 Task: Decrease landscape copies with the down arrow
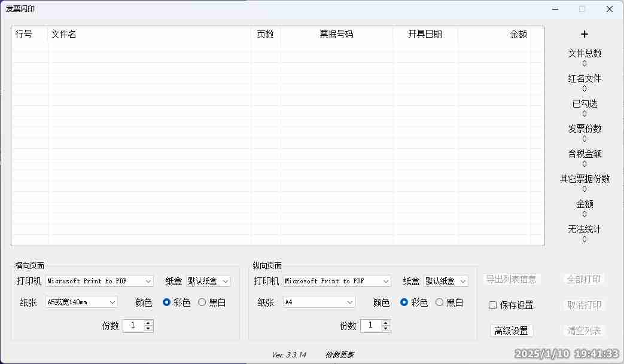point(148,329)
